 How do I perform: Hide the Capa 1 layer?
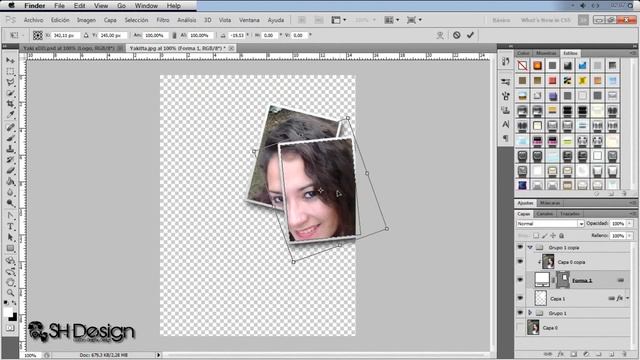(520, 298)
